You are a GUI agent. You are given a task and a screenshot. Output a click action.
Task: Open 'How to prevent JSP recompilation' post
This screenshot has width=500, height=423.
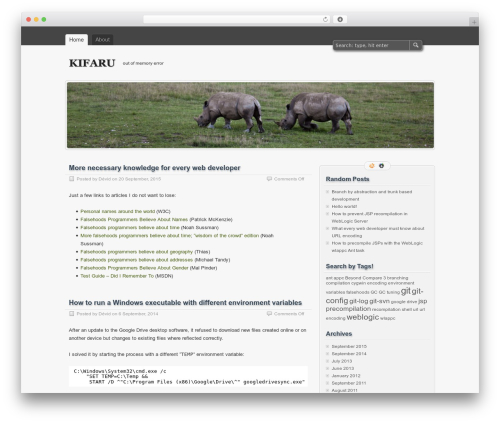[369, 217]
